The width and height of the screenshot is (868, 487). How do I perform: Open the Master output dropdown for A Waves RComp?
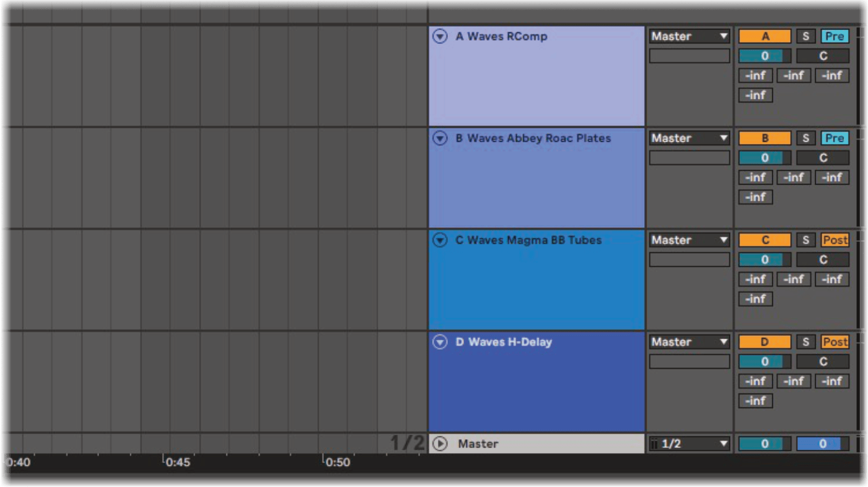[689, 36]
